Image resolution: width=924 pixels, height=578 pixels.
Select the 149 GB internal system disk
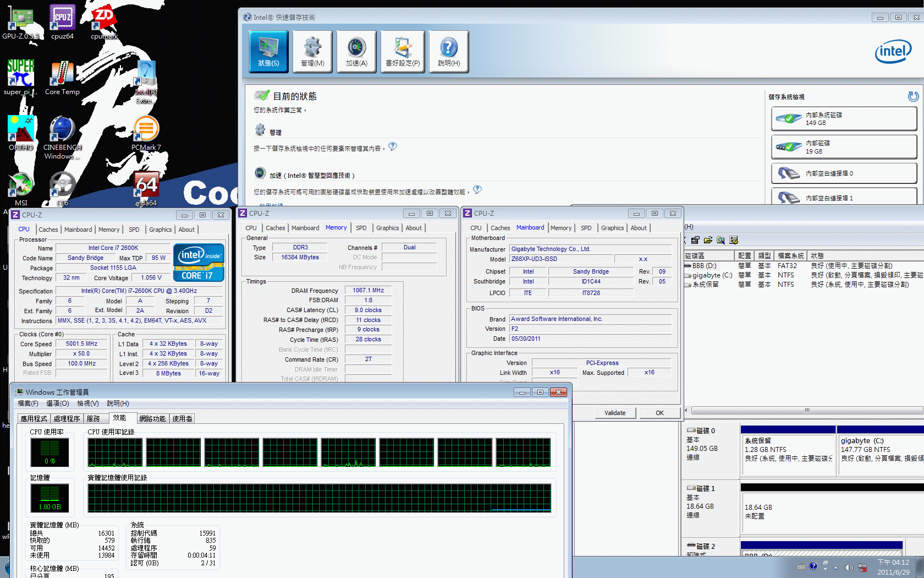coord(844,119)
